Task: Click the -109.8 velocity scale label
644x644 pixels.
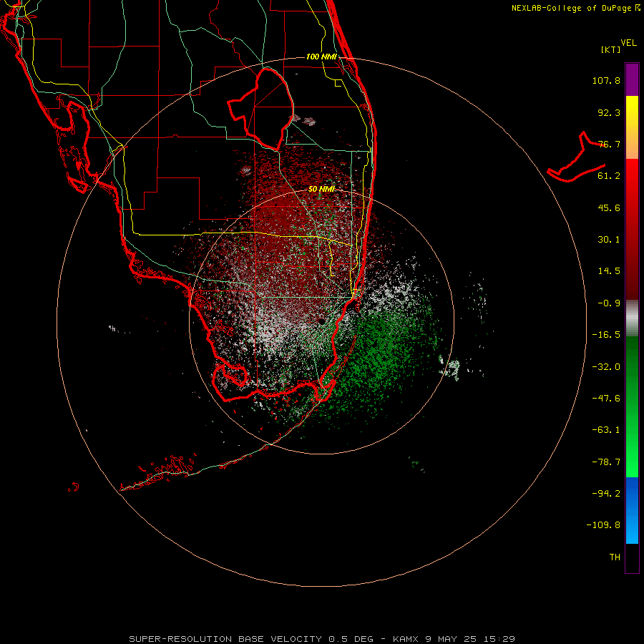Action: [603, 525]
